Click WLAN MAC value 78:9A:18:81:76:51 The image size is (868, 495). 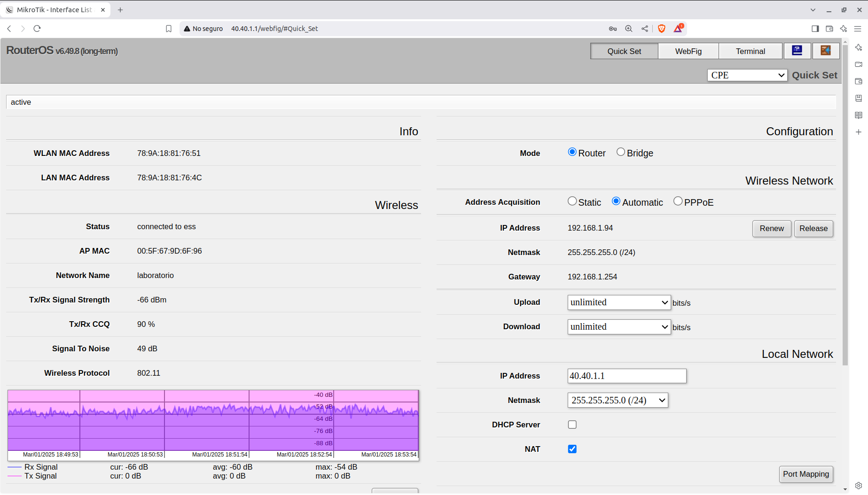169,153
